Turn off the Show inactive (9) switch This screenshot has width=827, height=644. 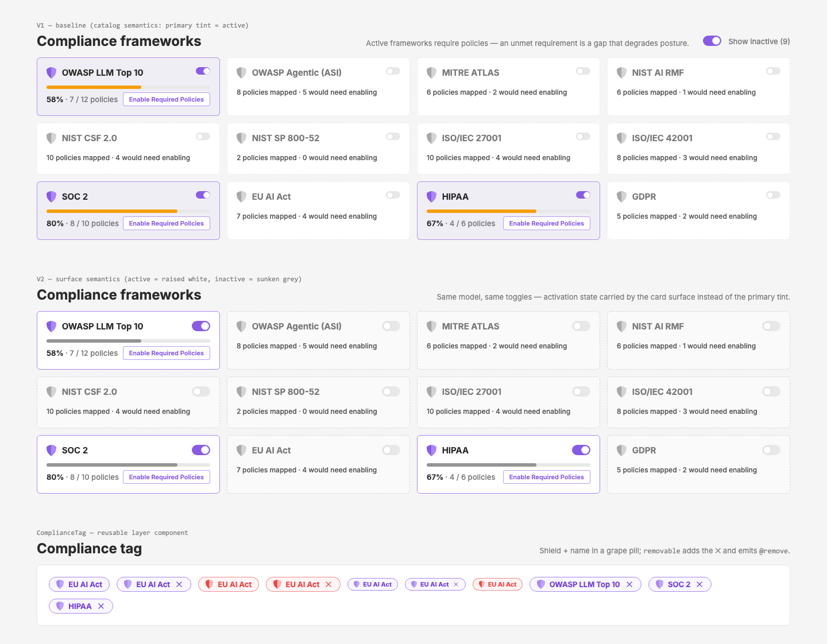coord(712,41)
